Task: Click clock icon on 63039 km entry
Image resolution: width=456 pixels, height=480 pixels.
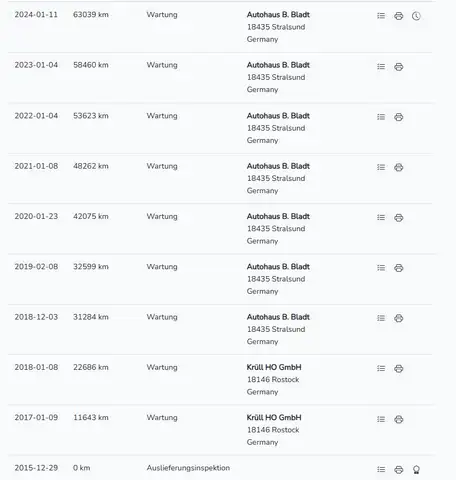Action: 416,16
